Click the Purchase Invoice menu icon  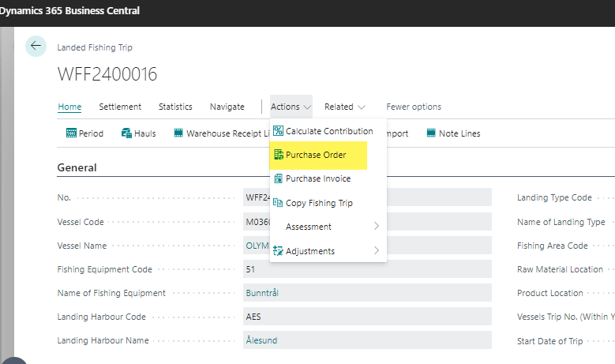(x=278, y=179)
